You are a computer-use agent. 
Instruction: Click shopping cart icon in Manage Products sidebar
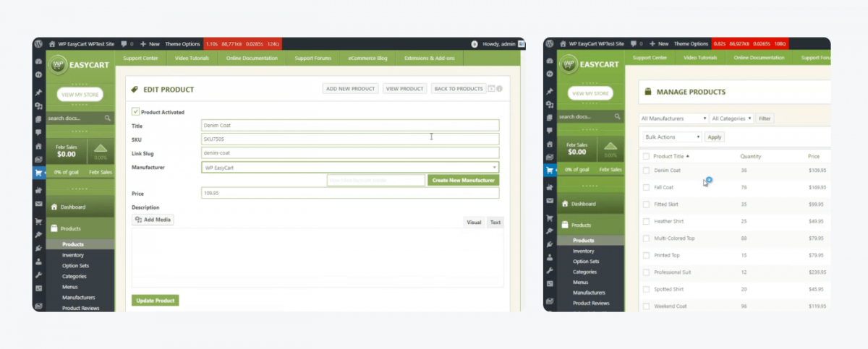[550, 171]
